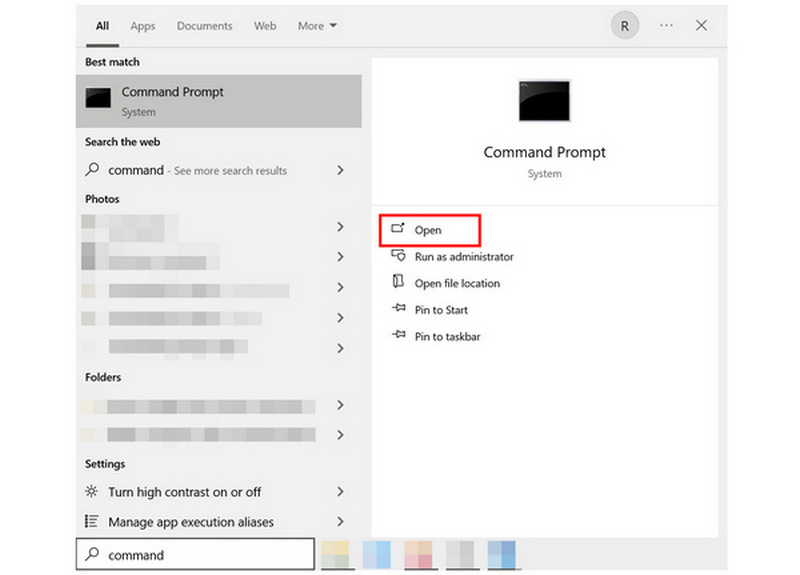Click the Run as administrator shield icon
Screen dimensions: 800x575
click(398, 257)
